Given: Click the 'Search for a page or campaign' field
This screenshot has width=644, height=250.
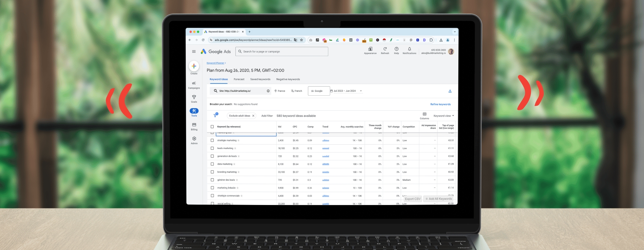Looking at the screenshot, I should [x=283, y=51].
